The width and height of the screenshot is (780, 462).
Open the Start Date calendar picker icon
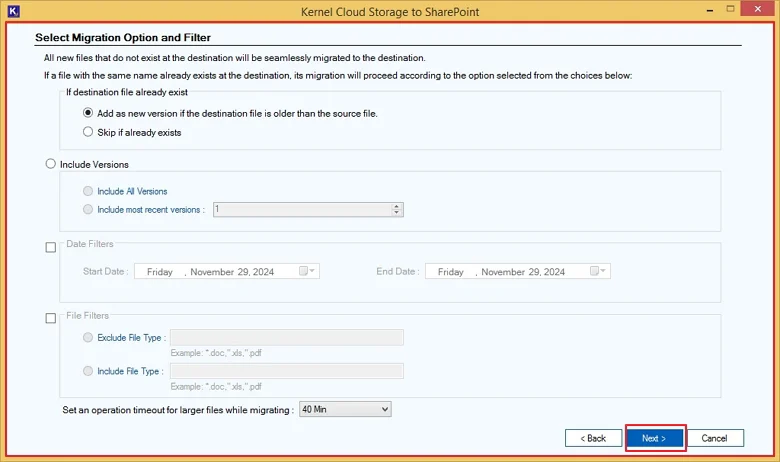tap(306, 271)
